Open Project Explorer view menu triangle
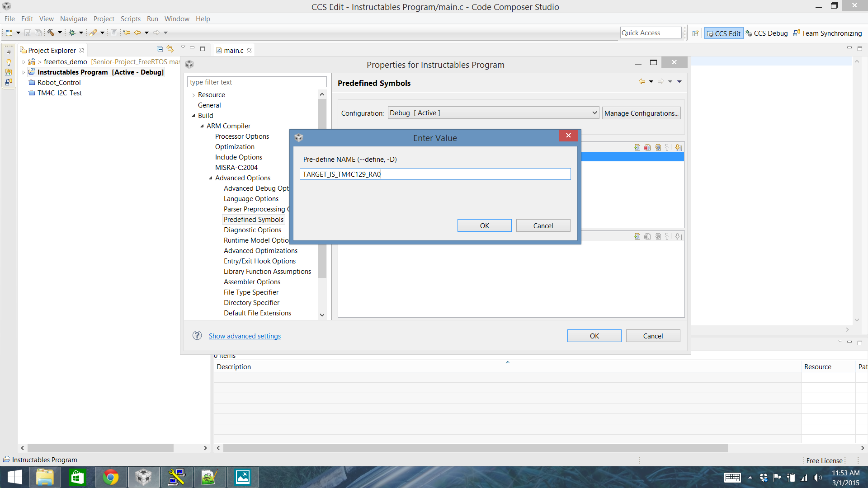Viewport: 868px width, 488px height. click(183, 47)
